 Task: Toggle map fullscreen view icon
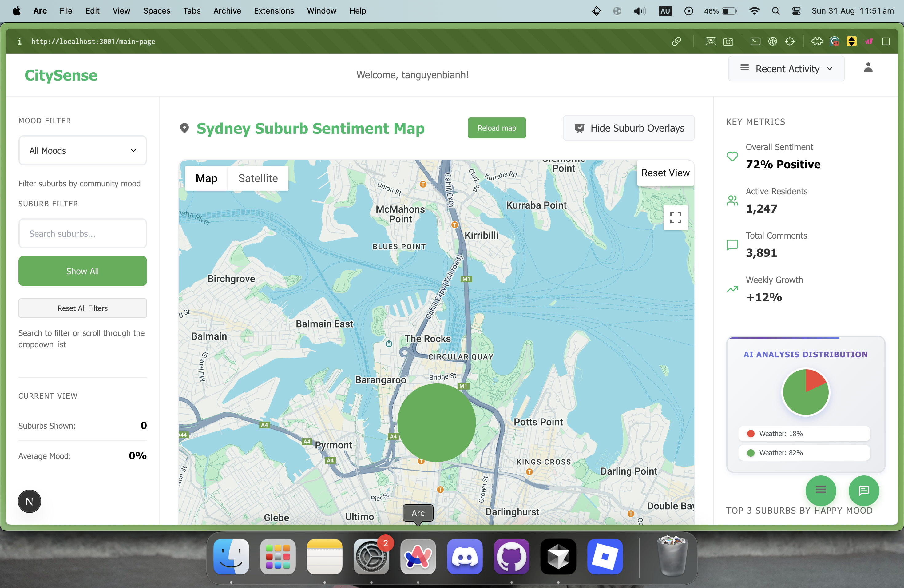[675, 218]
